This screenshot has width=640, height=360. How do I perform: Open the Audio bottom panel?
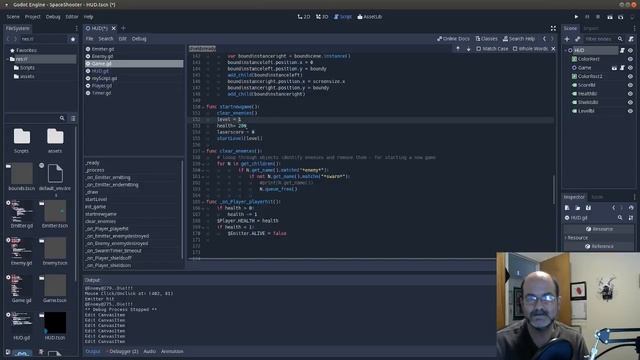point(149,351)
